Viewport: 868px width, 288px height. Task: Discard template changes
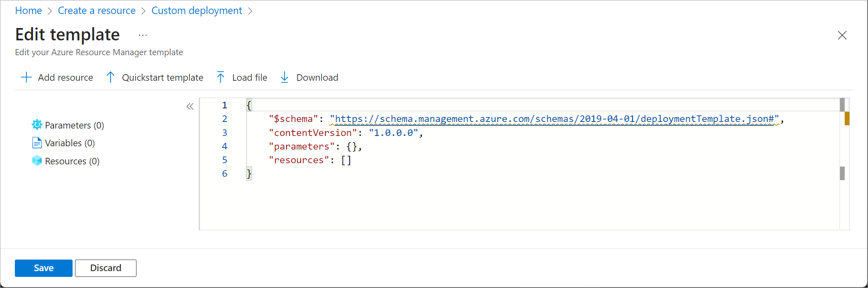pos(106,268)
